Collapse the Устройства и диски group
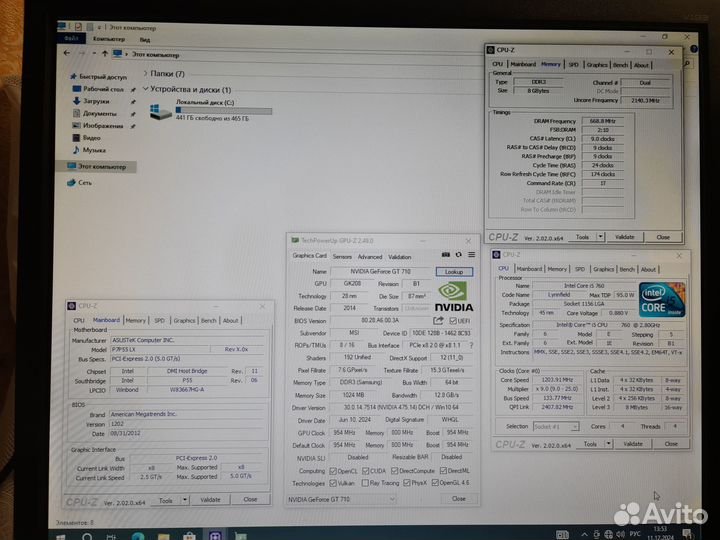The image size is (720, 540). tap(145, 89)
